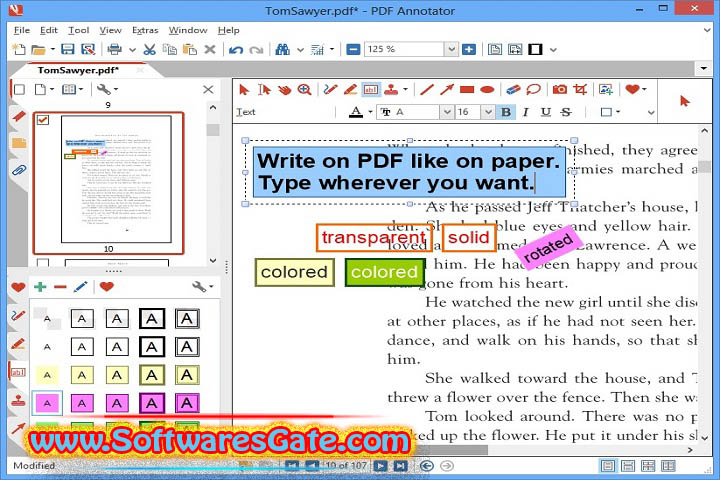Choose the Marker highlighter tool
Screen dimensions: 720x480
tap(350, 90)
